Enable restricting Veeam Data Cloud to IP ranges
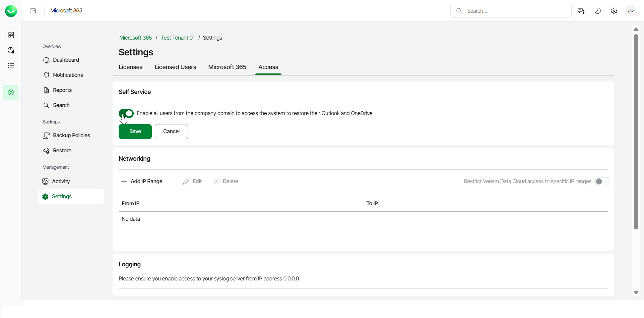Viewport: 644px width, 318px height. pyautogui.click(x=601, y=181)
